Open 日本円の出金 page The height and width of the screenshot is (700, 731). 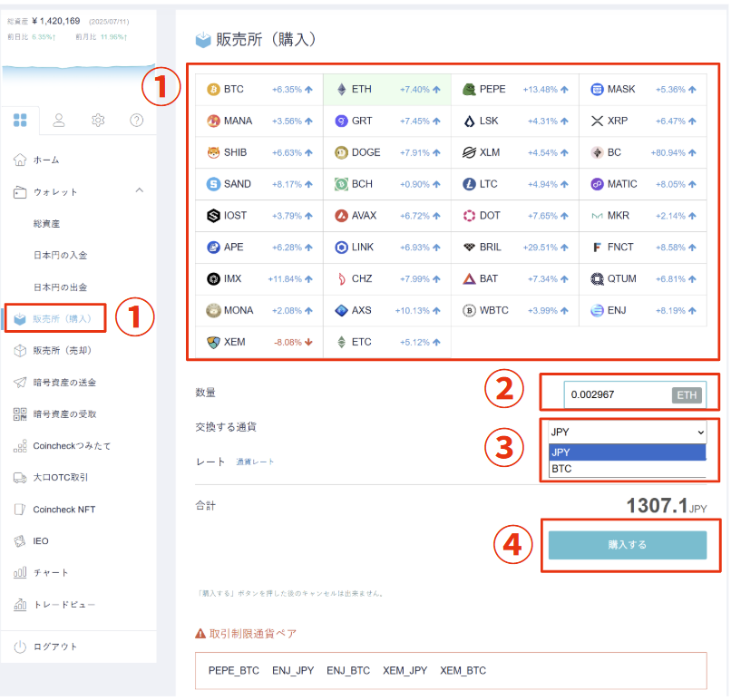pyautogui.click(x=60, y=287)
